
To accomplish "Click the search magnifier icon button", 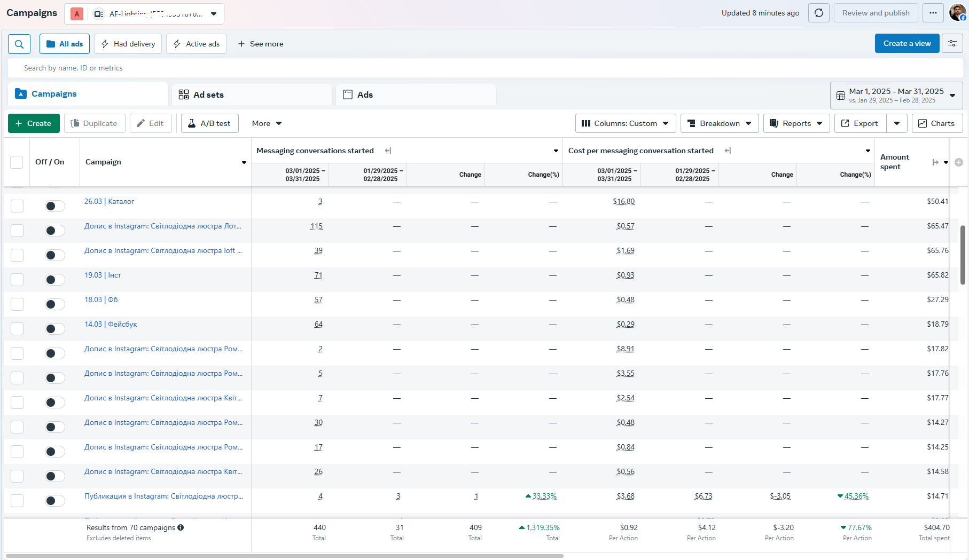I will [19, 44].
